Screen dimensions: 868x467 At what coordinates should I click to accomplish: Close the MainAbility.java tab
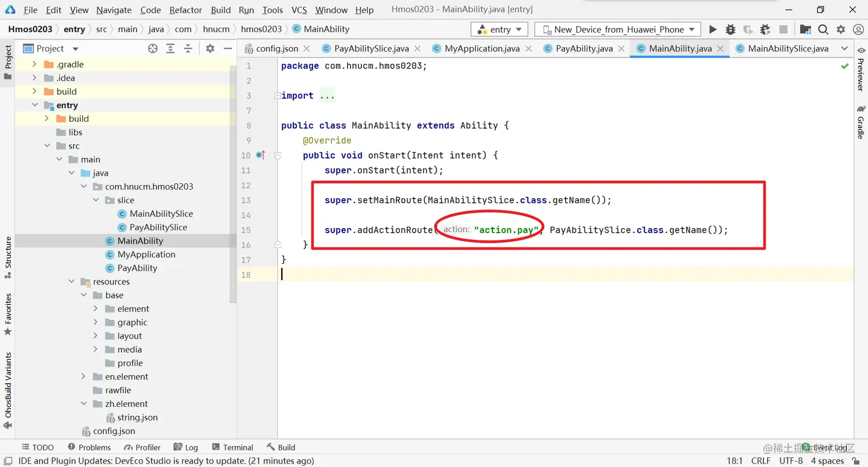pyautogui.click(x=720, y=49)
